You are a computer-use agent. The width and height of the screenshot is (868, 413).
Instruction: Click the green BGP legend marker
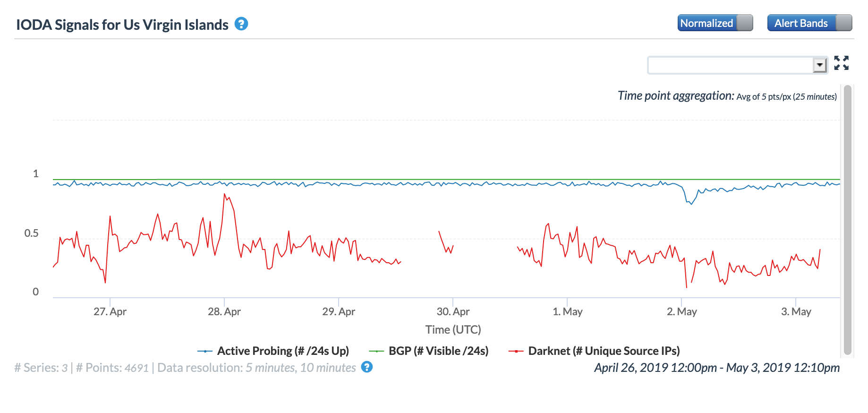point(376,351)
